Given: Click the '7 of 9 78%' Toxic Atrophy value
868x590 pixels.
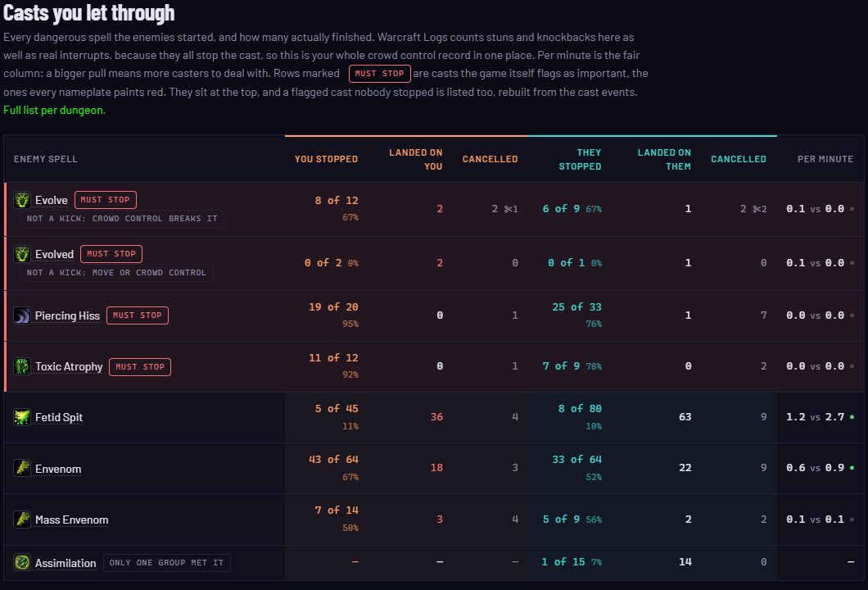Looking at the screenshot, I should pyautogui.click(x=572, y=366).
